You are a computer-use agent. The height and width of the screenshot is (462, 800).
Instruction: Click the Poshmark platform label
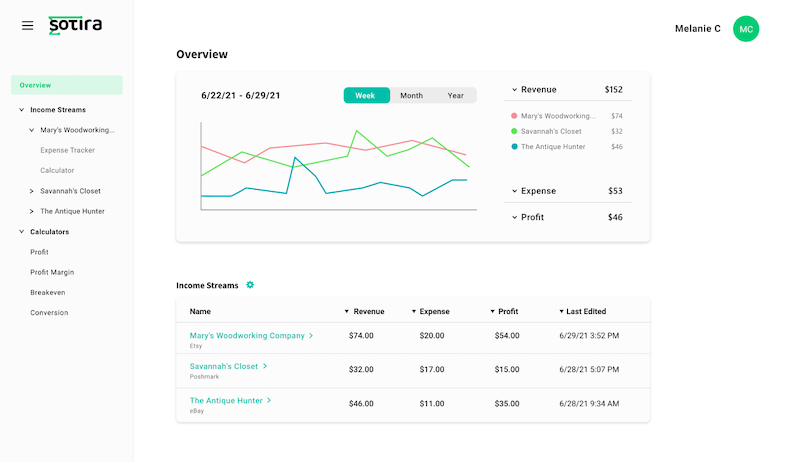point(204,377)
